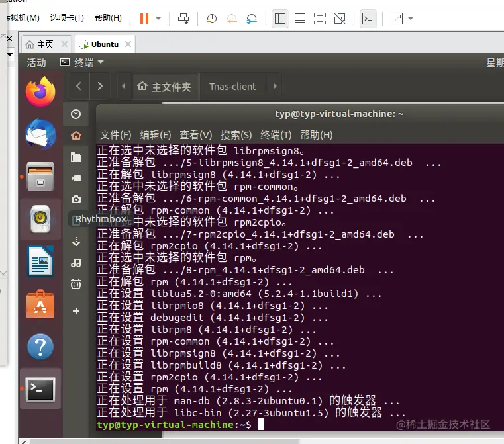Open Home in the Files sidebar
Screen dimensions: 504x444
(x=76, y=135)
